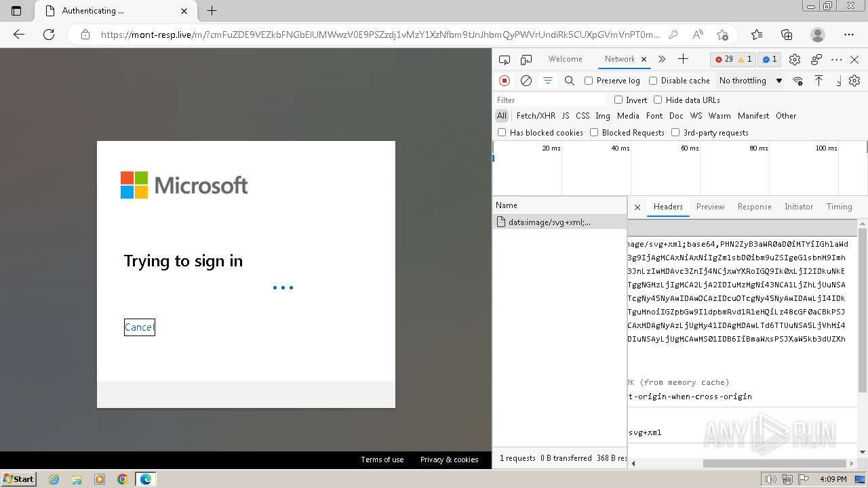Select the Network DevTools tab

click(620, 59)
